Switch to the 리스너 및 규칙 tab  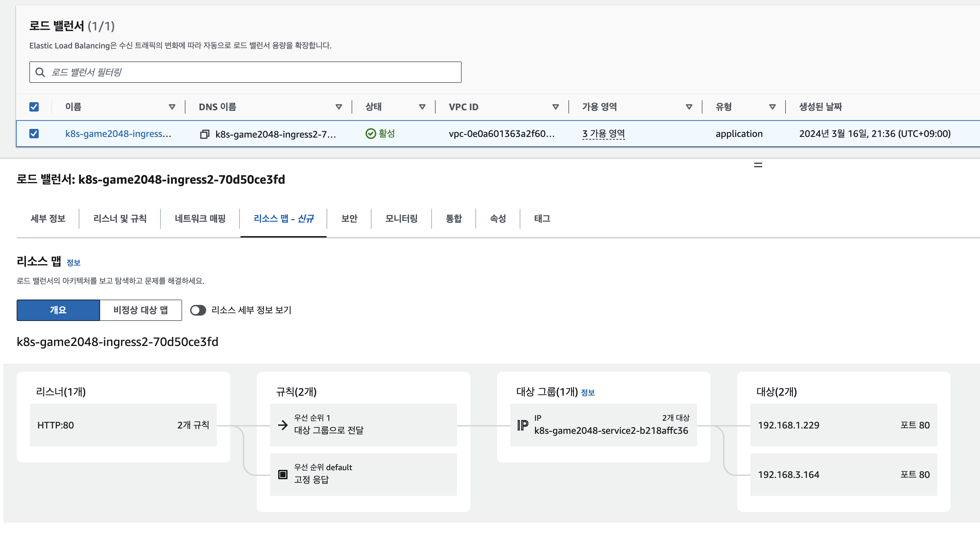pos(119,218)
